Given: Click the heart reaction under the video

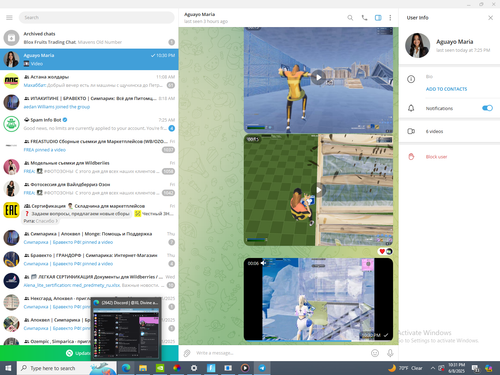Looking at the screenshot, I should click(382, 251).
